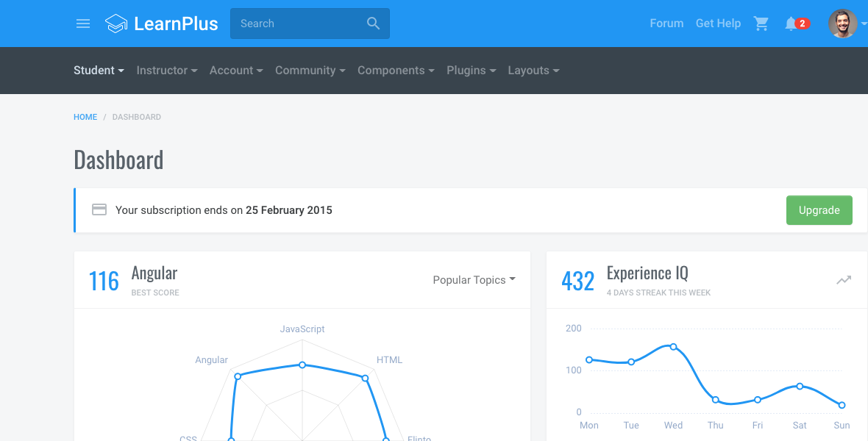Open the shopping cart icon
The image size is (868, 441).
click(x=761, y=24)
